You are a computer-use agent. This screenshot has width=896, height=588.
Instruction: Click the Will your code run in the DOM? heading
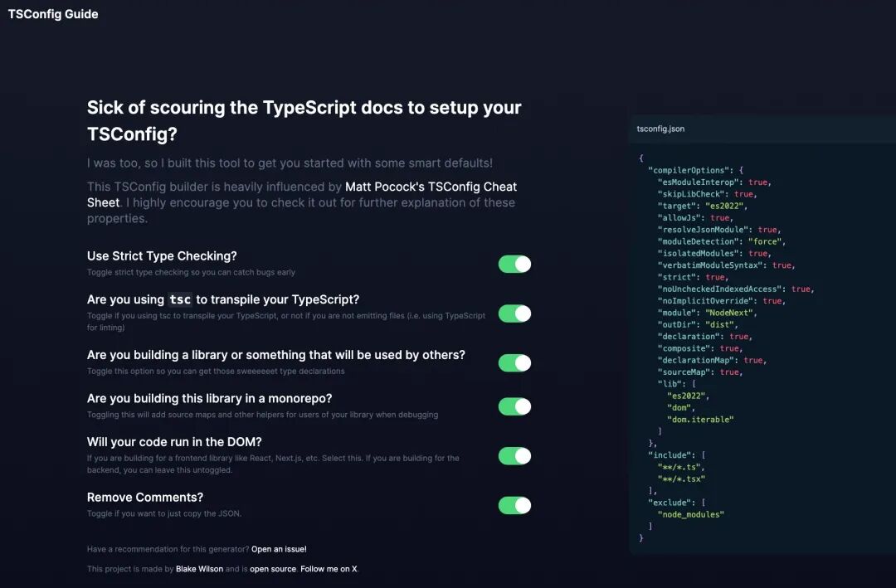point(174,442)
